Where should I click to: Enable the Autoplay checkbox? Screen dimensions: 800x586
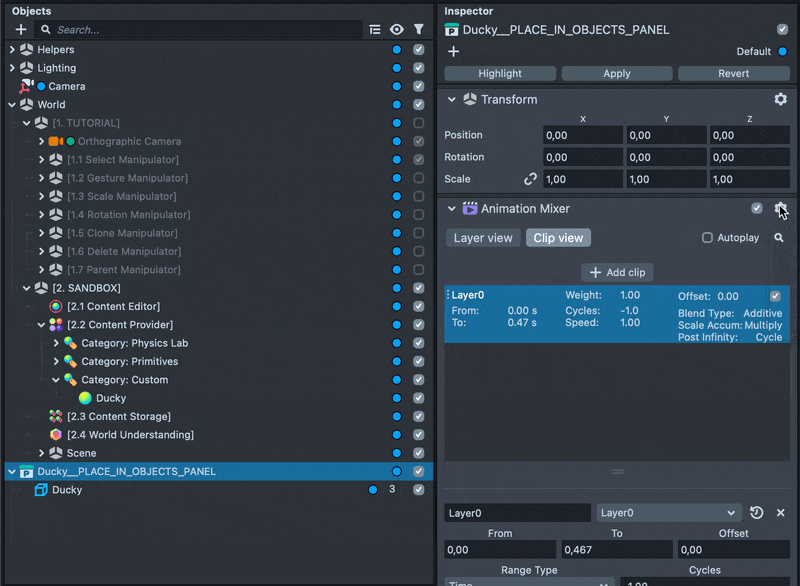708,238
